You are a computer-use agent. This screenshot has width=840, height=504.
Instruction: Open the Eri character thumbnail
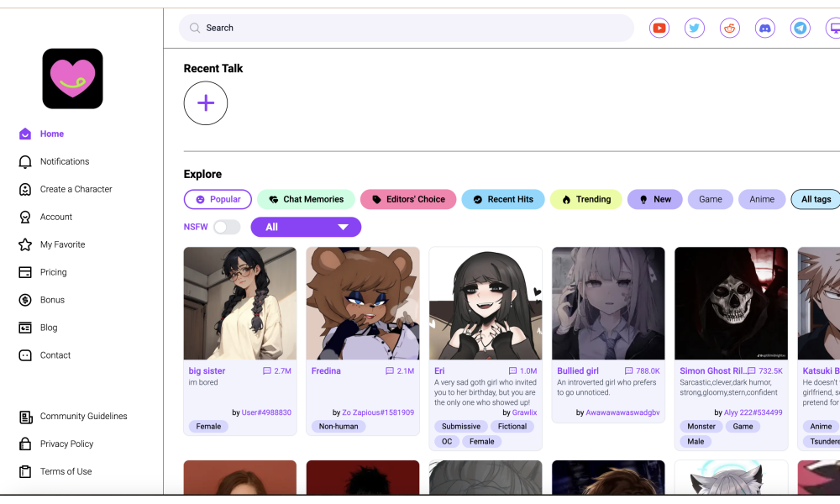point(486,303)
